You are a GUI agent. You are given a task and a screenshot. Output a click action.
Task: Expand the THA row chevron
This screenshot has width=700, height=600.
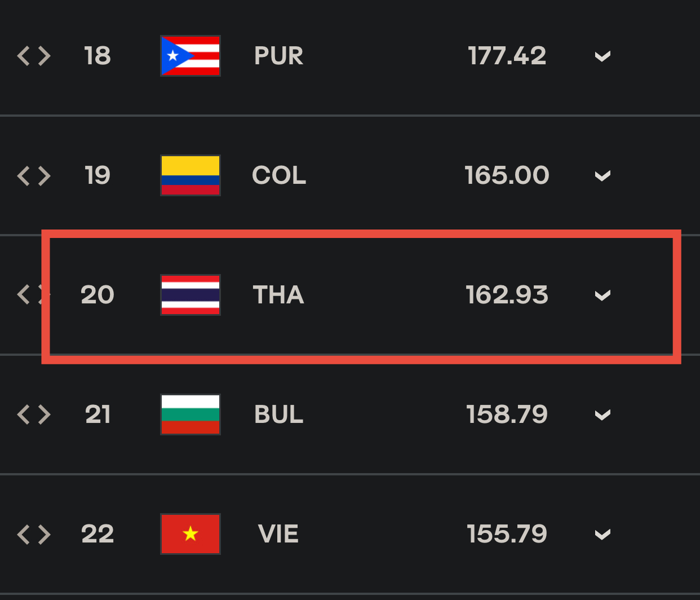[602, 295]
